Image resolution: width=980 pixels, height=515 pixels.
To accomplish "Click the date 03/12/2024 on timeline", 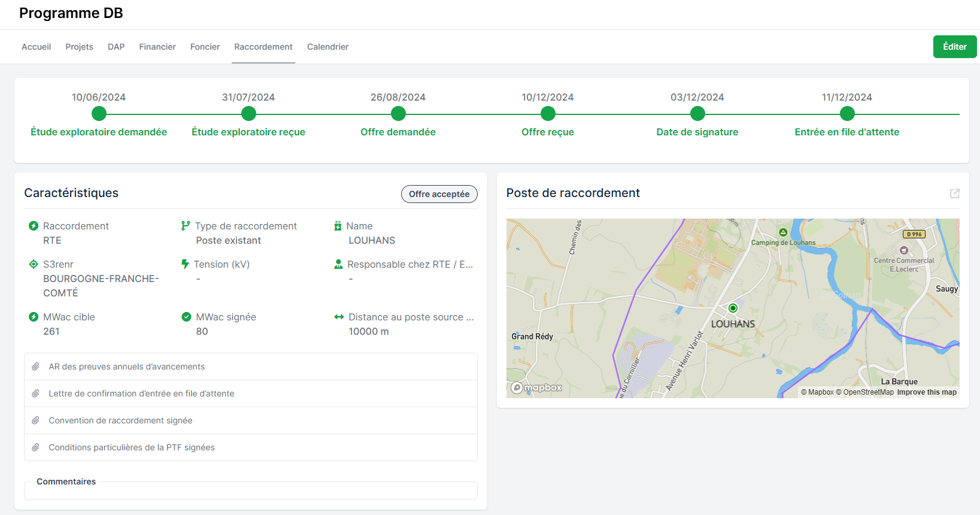I will point(697,97).
